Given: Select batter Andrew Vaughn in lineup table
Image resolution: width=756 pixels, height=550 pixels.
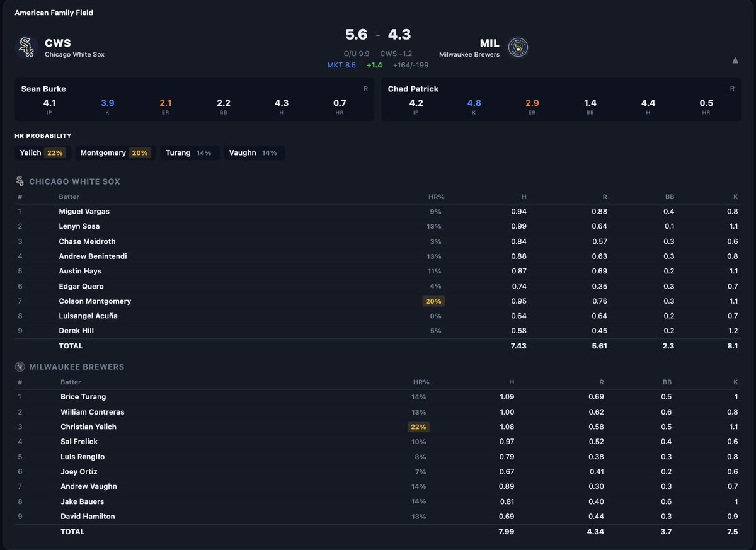Looking at the screenshot, I should point(89,486).
